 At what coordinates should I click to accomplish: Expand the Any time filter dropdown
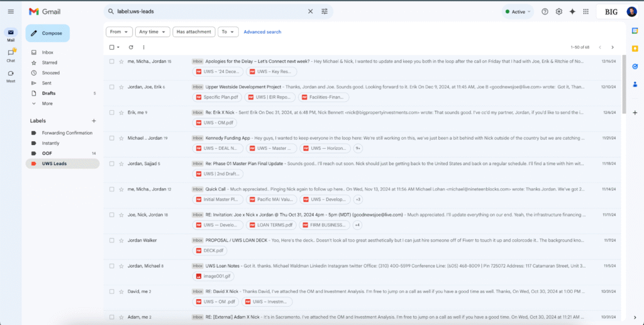point(153,31)
